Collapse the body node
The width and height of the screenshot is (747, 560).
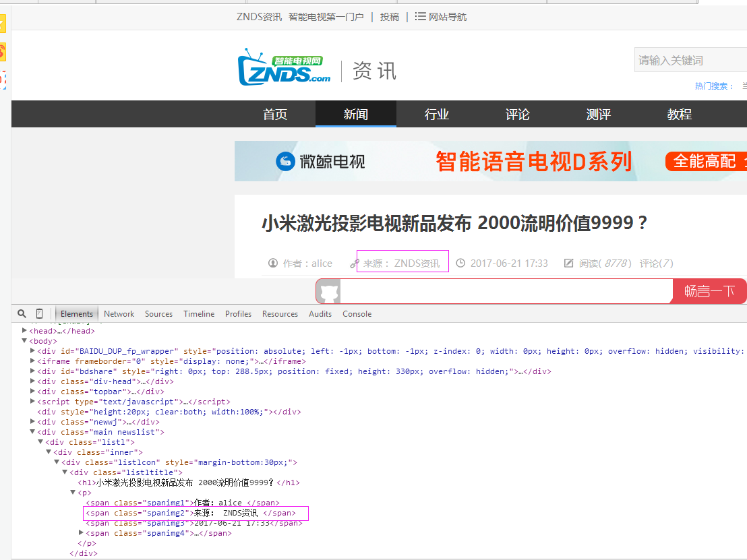coord(24,340)
